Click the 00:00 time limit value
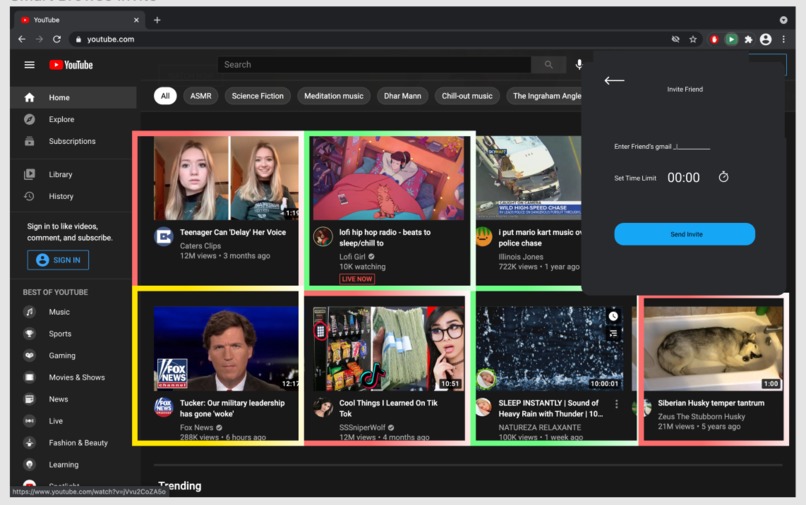 (x=683, y=177)
